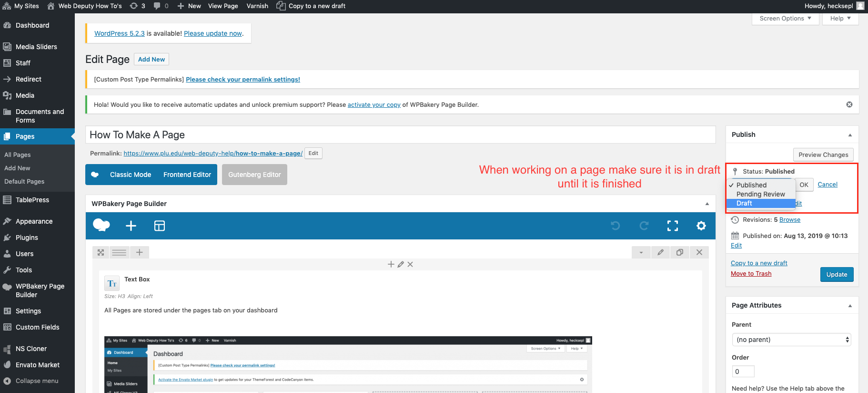
Task: Open All Pages submenu item
Action: click(18, 155)
